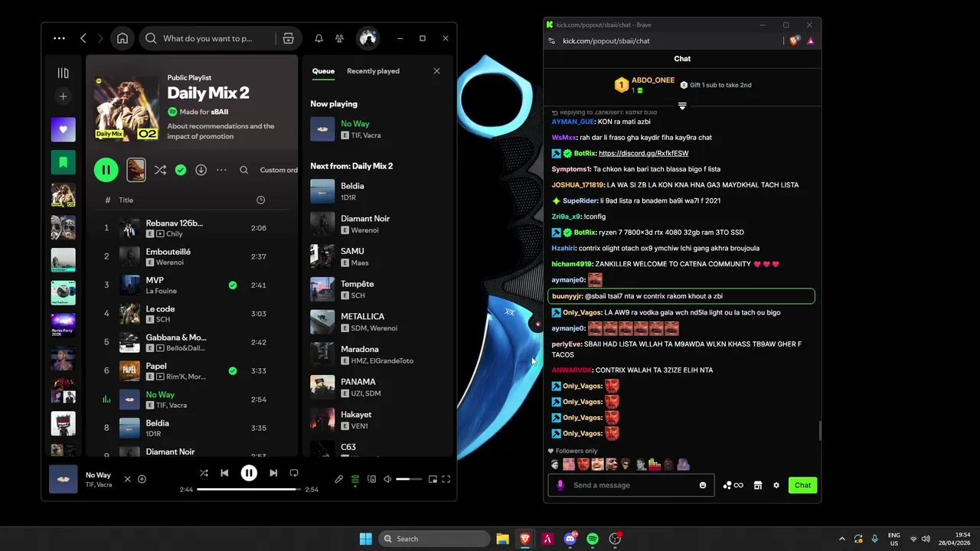Pause Daily Mix 2 with large green button
This screenshot has height=551, width=980.
(106, 170)
